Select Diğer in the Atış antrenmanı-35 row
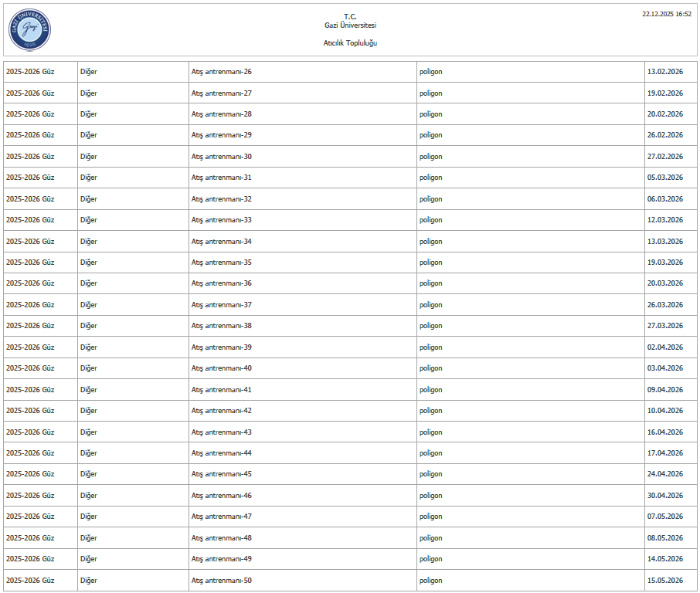This screenshot has width=700, height=593. 89,263
